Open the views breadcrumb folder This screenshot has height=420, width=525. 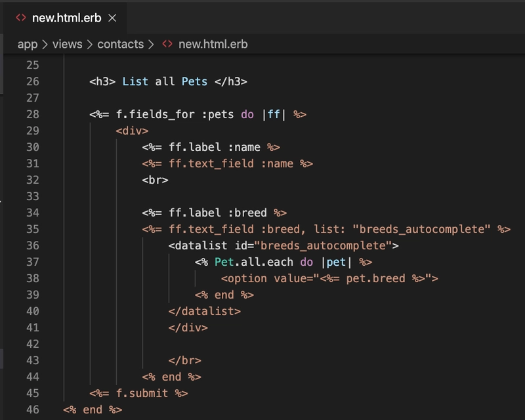(x=68, y=44)
